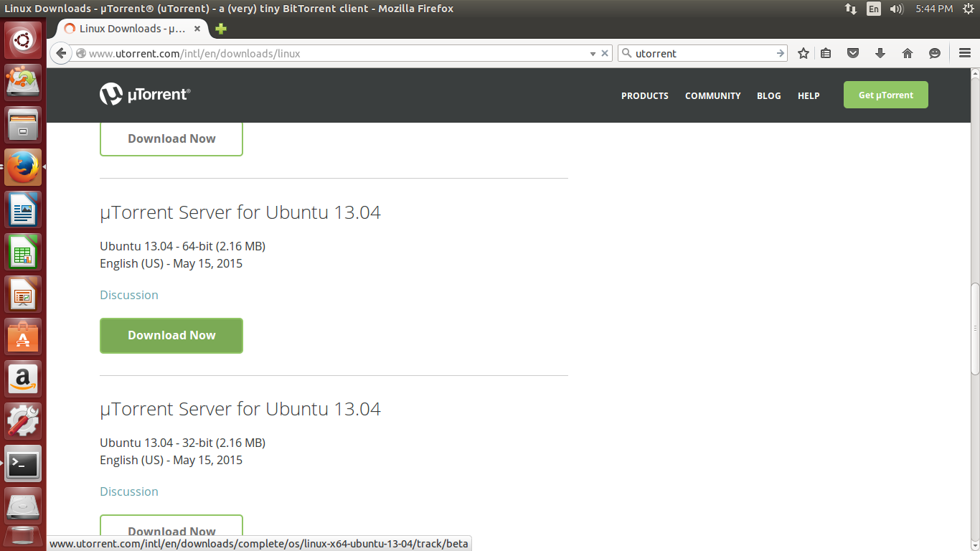
Task: Go to the Firefox home page
Action: click(908, 53)
